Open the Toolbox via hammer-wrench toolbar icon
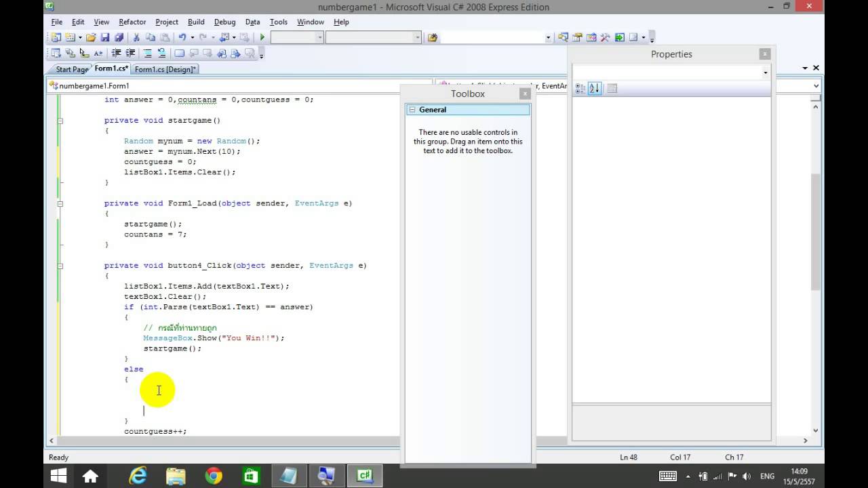 click(x=605, y=37)
